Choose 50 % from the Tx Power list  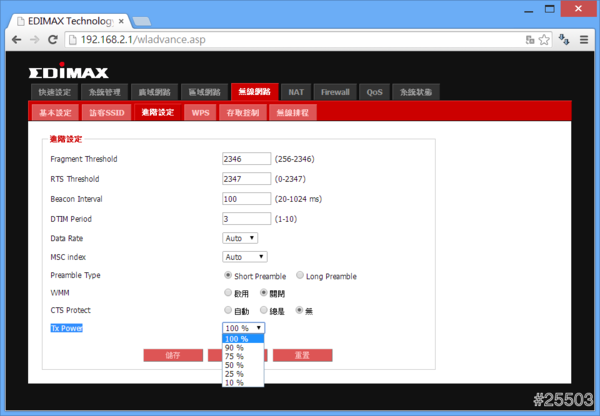[236, 365]
